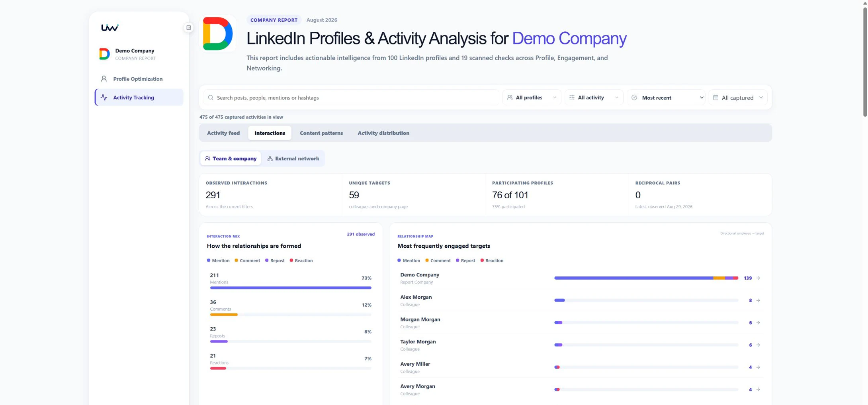This screenshot has height=405, width=868.
Task: Toggle Comment legend in Relationship Map
Action: point(438,260)
